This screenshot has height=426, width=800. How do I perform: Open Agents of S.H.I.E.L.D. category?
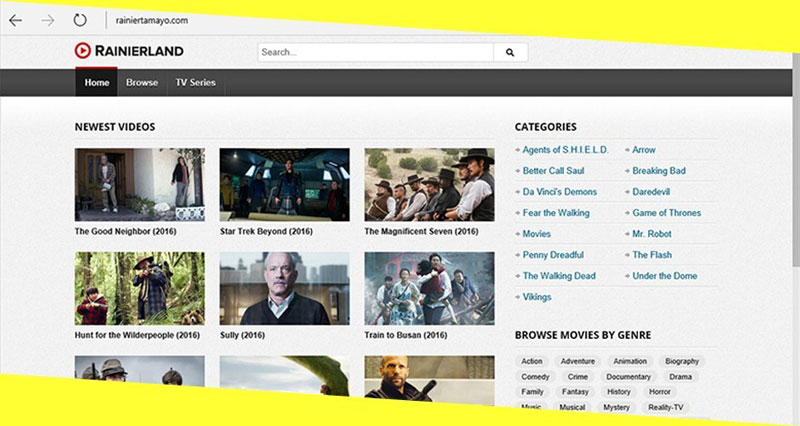(x=565, y=150)
